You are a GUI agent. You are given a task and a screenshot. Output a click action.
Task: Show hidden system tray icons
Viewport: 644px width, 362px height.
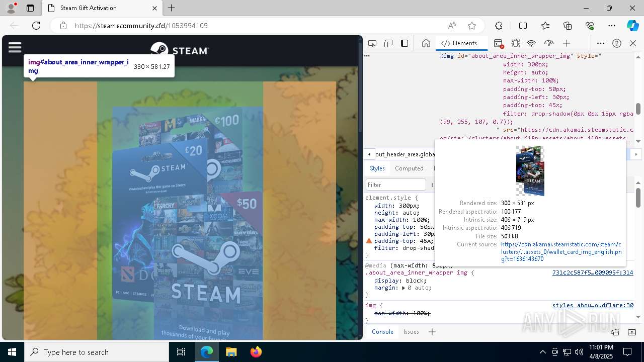(x=542, y=352)
